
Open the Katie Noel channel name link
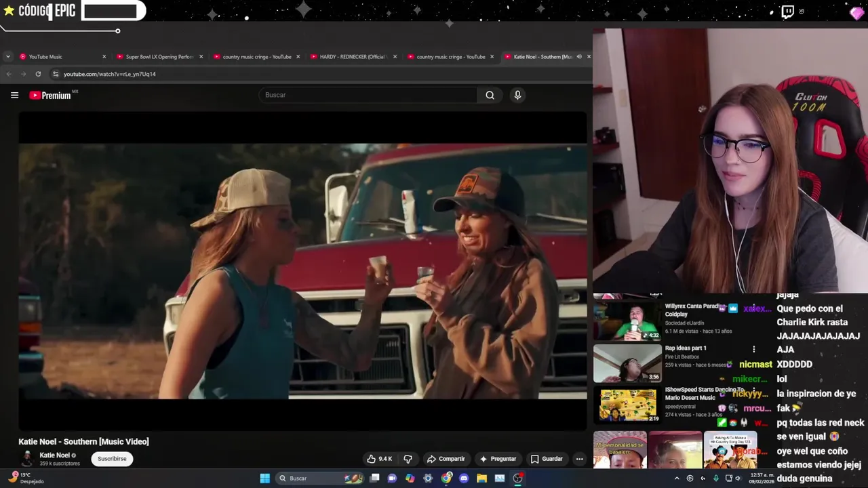click(54, 455)
